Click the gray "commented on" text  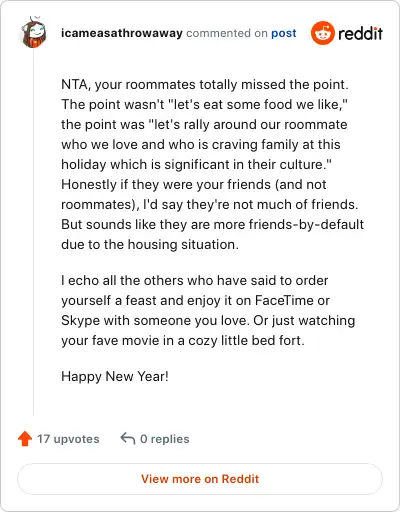(227, 33)
